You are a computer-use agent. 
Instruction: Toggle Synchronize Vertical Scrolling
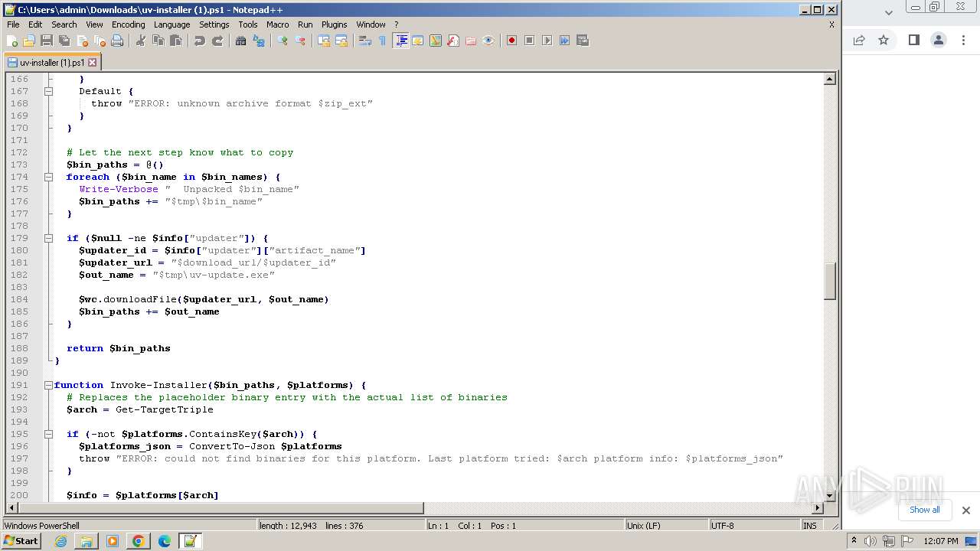[324, 41]
